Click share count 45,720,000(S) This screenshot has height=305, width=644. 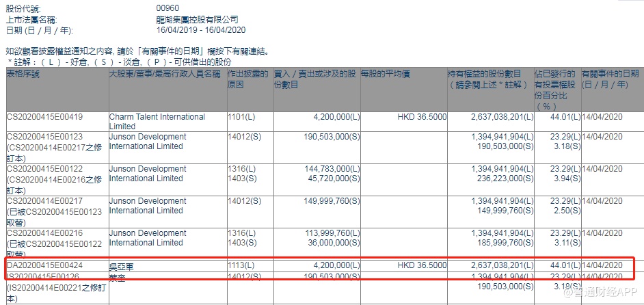click(x=334, y=178)
